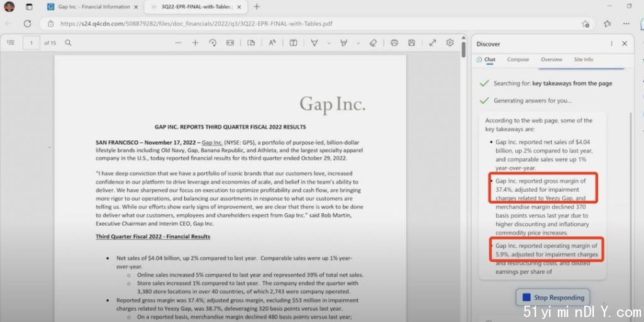The width and height of the screenshot is (644, 322).
Task: Print the PDF document
Action: coord(394,43)
